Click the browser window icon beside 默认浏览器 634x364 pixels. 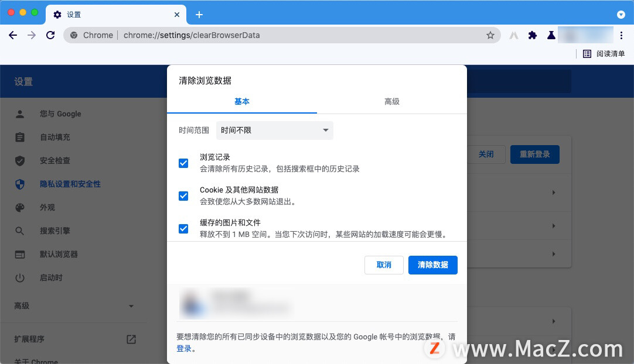(20, 255)
